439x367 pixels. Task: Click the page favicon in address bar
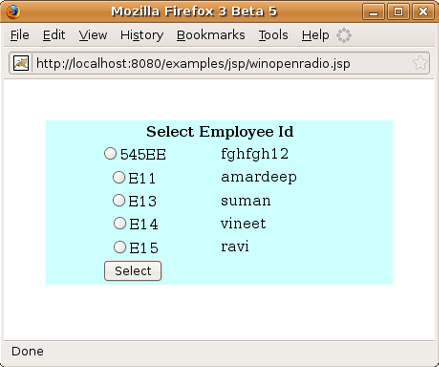click(x=21, y=63)
